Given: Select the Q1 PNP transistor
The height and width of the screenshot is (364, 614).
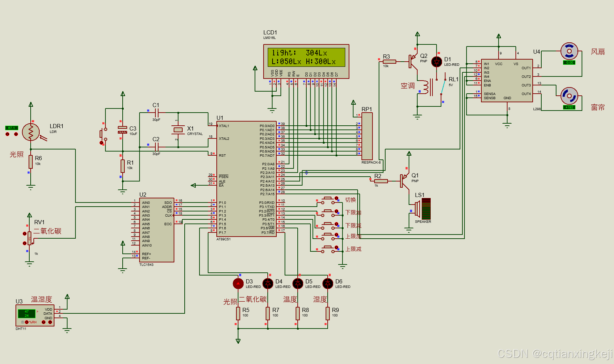Looking at the screenshot, I should pos(405,181).
